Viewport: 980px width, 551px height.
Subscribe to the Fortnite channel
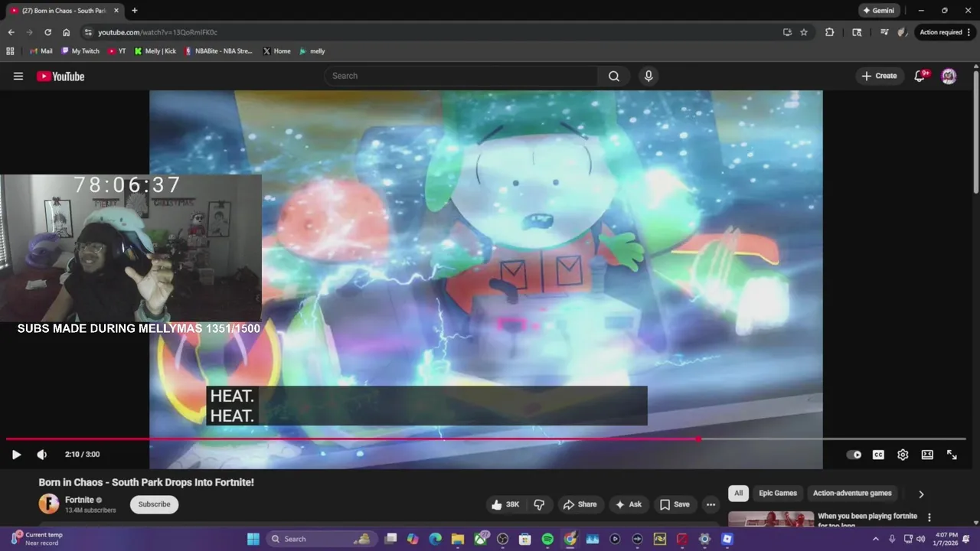(x=154, y=504)
